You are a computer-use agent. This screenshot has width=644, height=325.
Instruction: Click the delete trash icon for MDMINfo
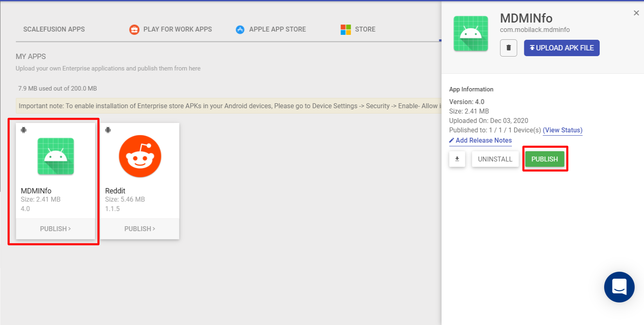(x=508, y=48)
